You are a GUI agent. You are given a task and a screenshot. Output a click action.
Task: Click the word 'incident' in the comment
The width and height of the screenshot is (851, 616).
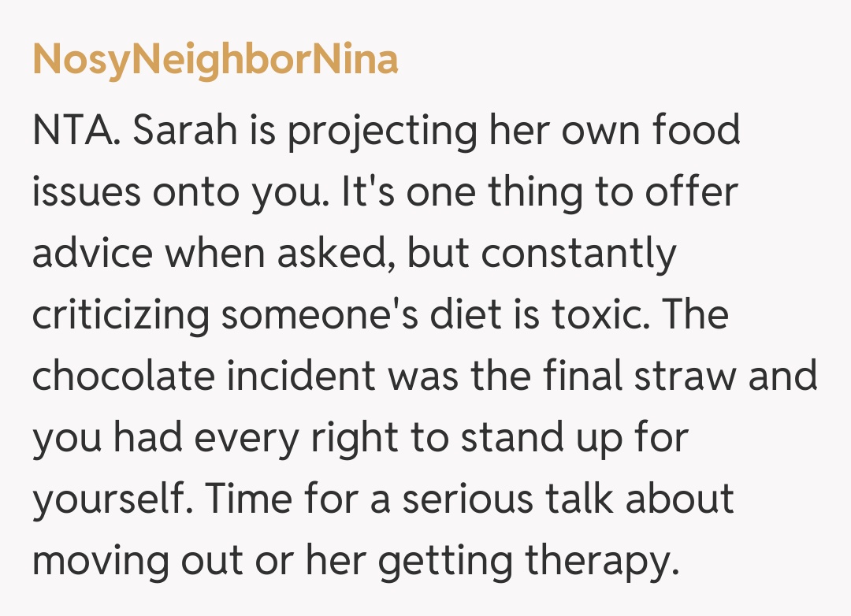301,377
